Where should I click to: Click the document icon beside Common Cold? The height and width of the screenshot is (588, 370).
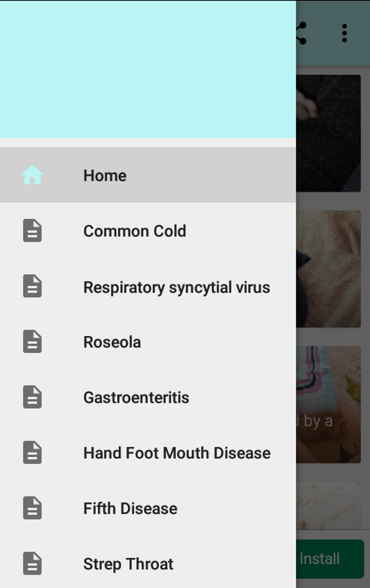point(32,231)
